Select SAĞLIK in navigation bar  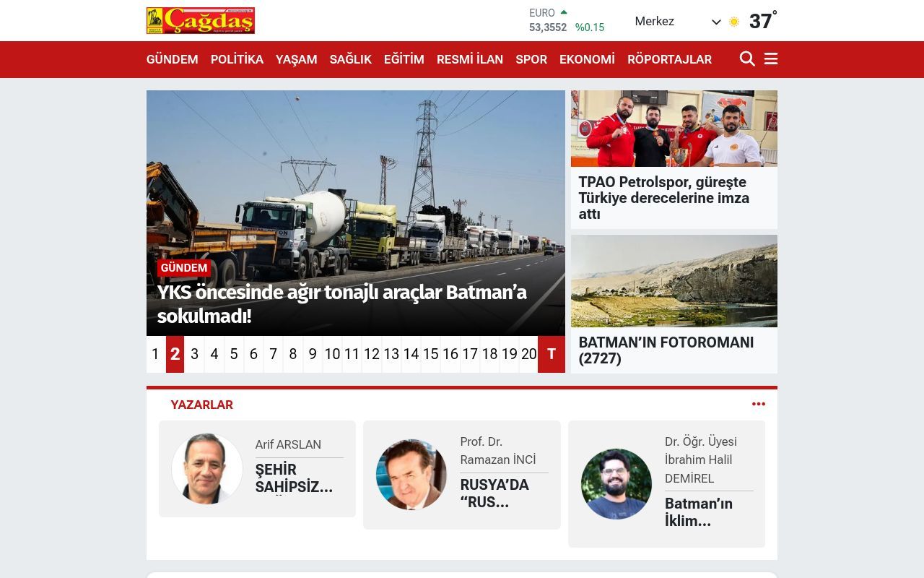350,59
